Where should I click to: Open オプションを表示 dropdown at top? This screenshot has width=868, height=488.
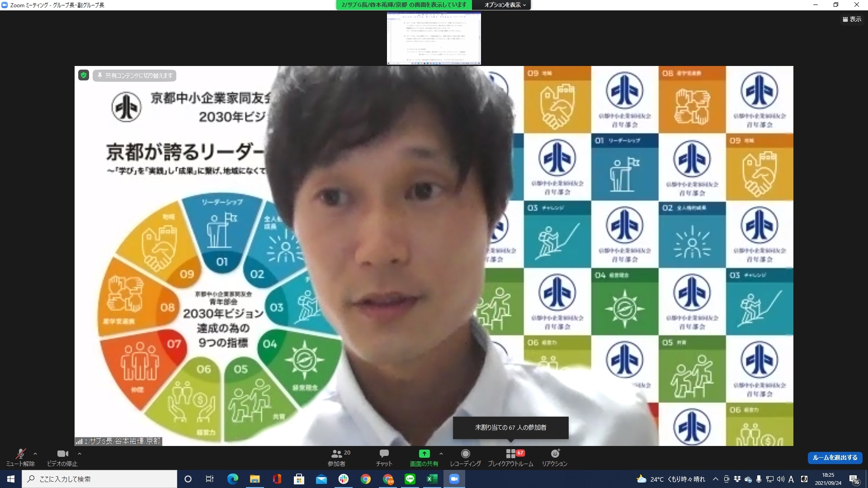pyautogui.click(x=505, y=5)
